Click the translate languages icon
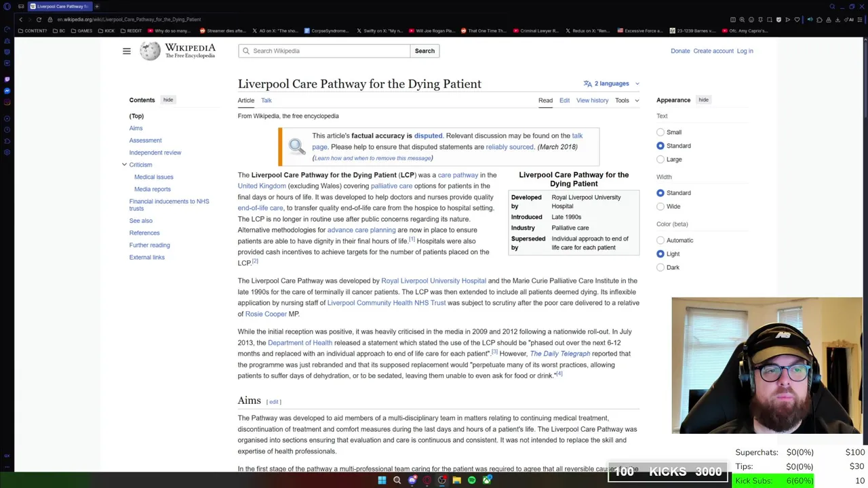868x488 pixels. click(x=587, y=83)
